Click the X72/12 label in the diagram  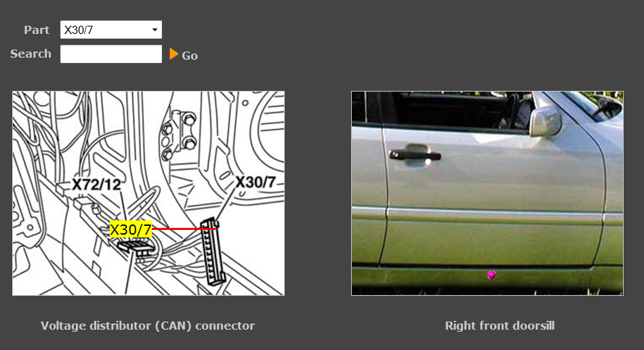[x=96, y=184]
